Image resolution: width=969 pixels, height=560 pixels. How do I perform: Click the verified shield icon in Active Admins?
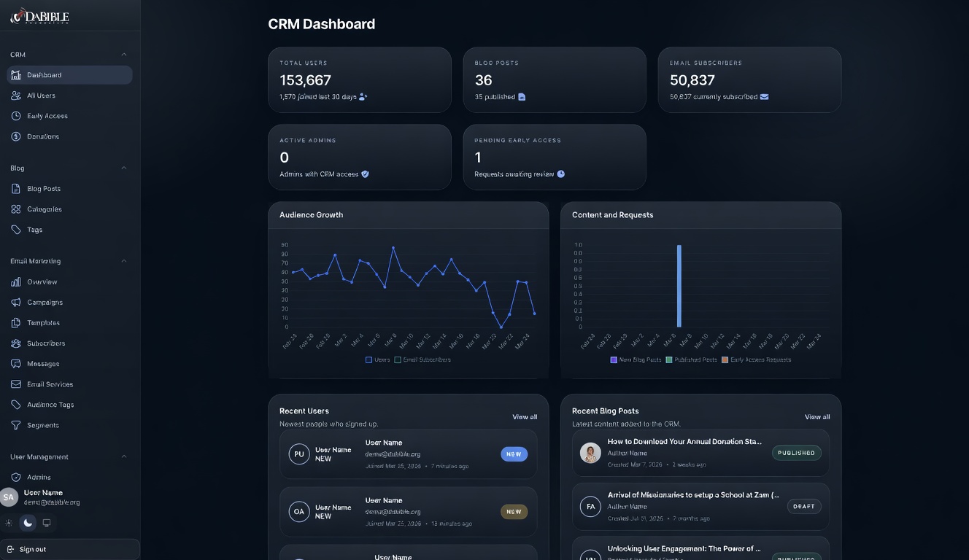pyautogui.click(x=365, y=174)
